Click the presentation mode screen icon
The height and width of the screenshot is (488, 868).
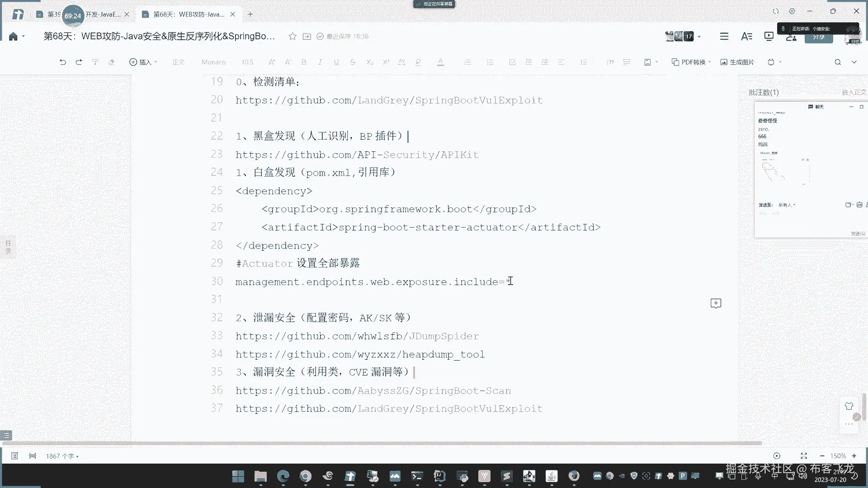point(769,36)
